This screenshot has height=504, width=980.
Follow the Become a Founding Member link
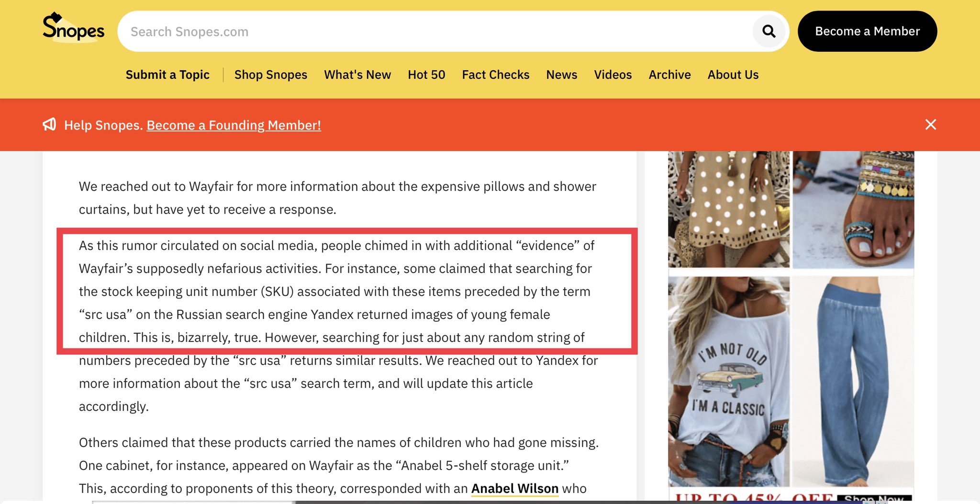click(x=234, y=125)
